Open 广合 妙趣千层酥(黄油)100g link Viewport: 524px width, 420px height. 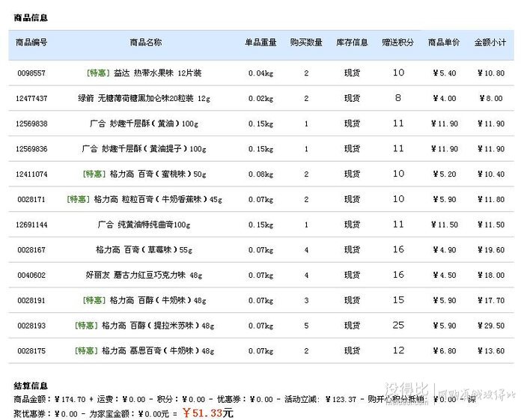(x=145, y=124)
